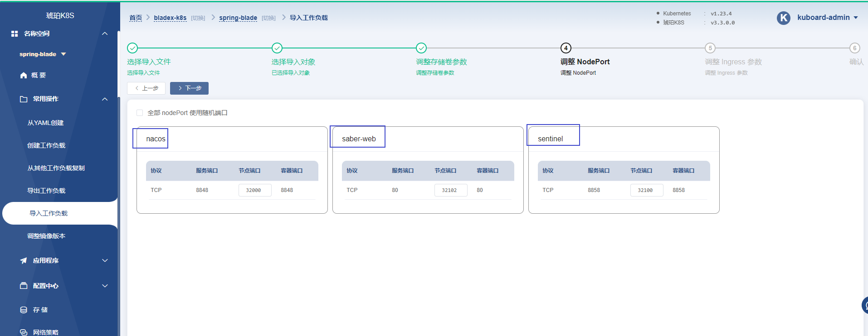
Task: Click step 2 checkmark circle 选择导入对象
Action: tap(277, 48)
